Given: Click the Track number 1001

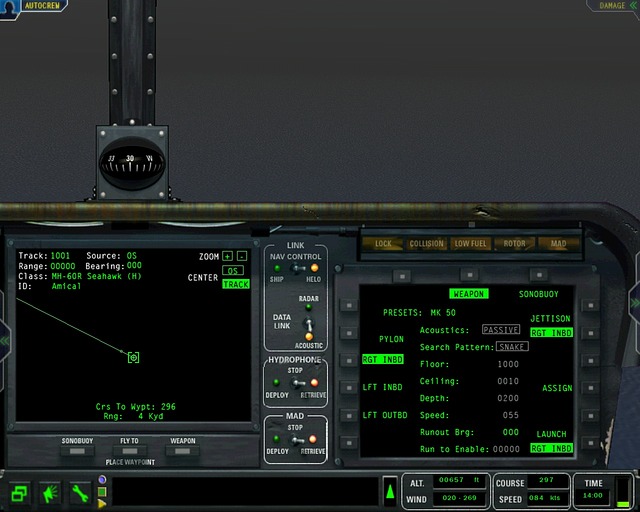Looking at the screenshot, I should point(60,256).
